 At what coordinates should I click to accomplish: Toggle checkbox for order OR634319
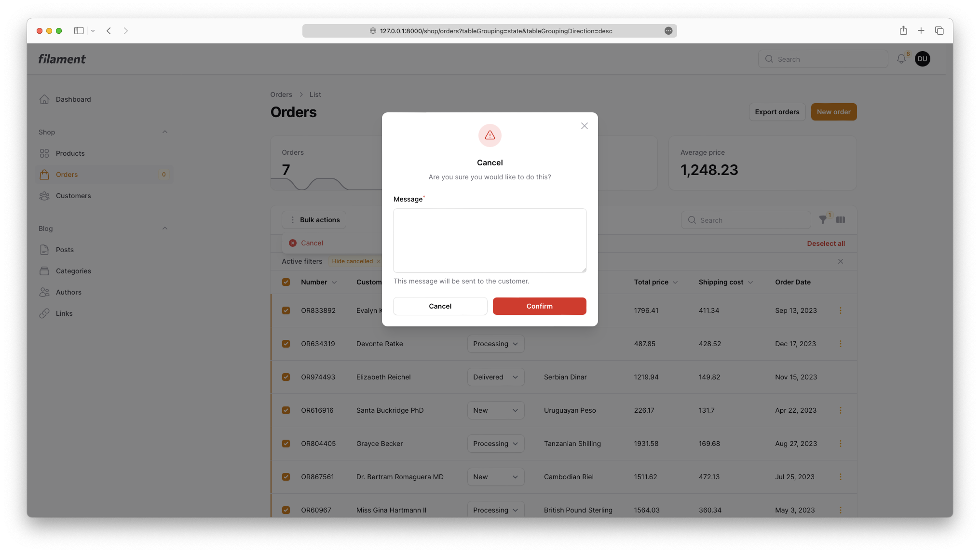click(286, 343)
